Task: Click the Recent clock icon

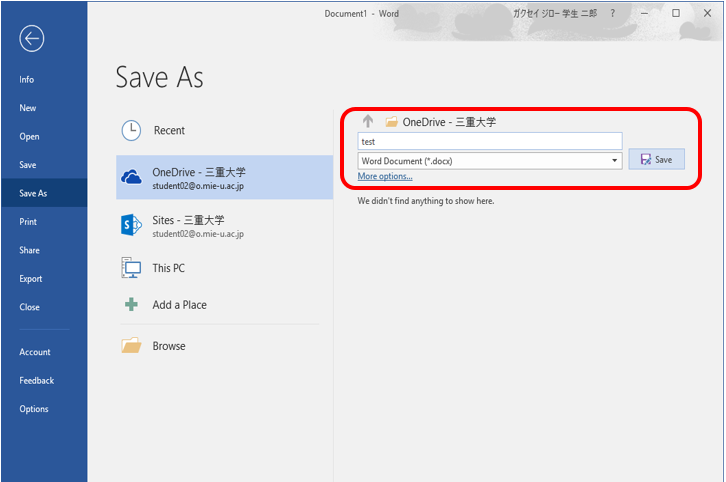Action: coord(131,131)
